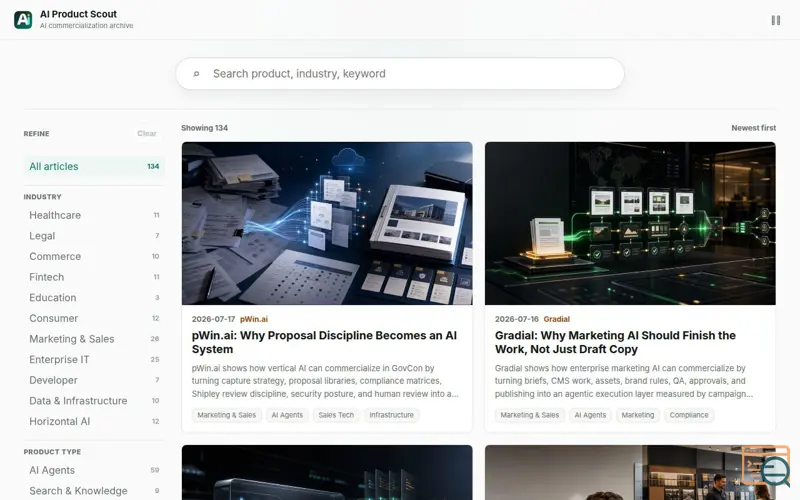The image size is (800, 500).
Task: Click the 2026-07-16 date on Gradial card
Action: pyautogui.click(x=517, y=319)
